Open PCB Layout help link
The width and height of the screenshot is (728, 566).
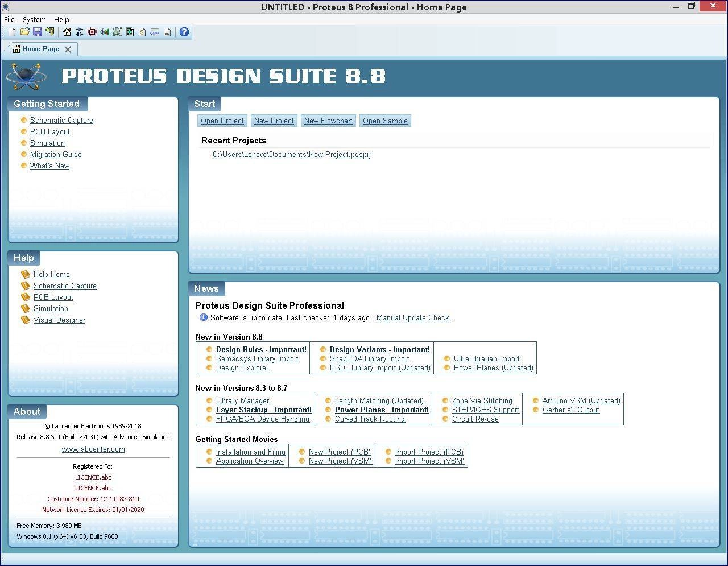tap(53, 297)
